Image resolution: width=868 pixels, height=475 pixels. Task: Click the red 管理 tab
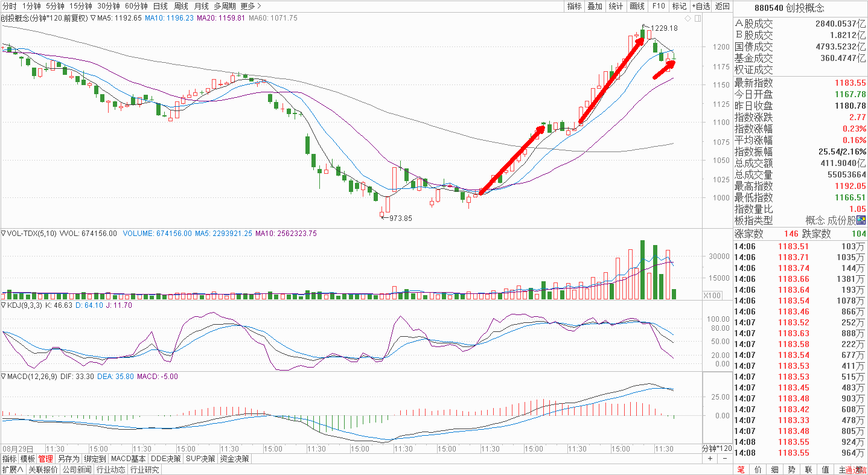click(46, 459)
